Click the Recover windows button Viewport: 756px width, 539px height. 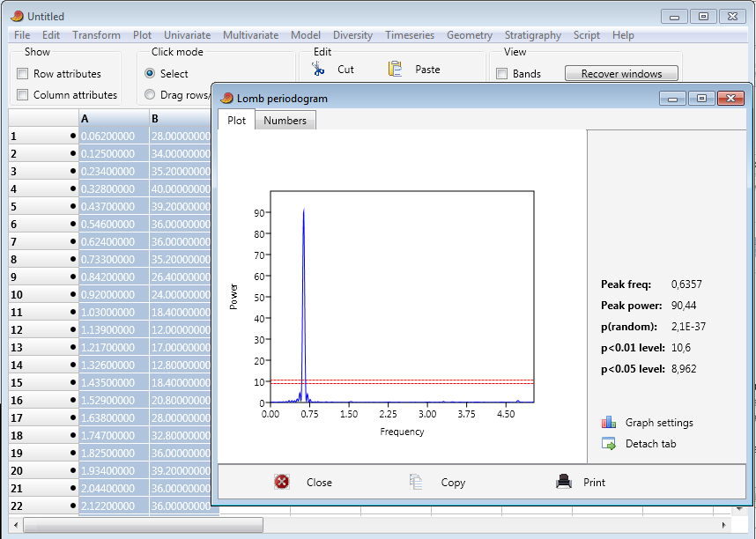[621, 73]
